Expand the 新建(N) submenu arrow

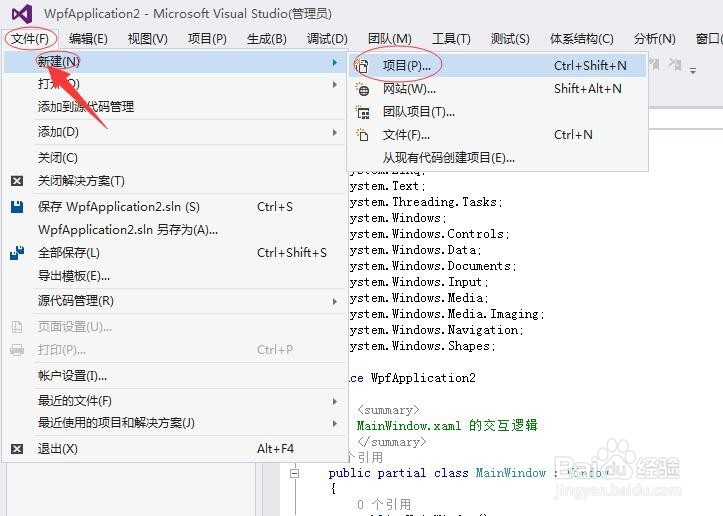tap(335, 62)
